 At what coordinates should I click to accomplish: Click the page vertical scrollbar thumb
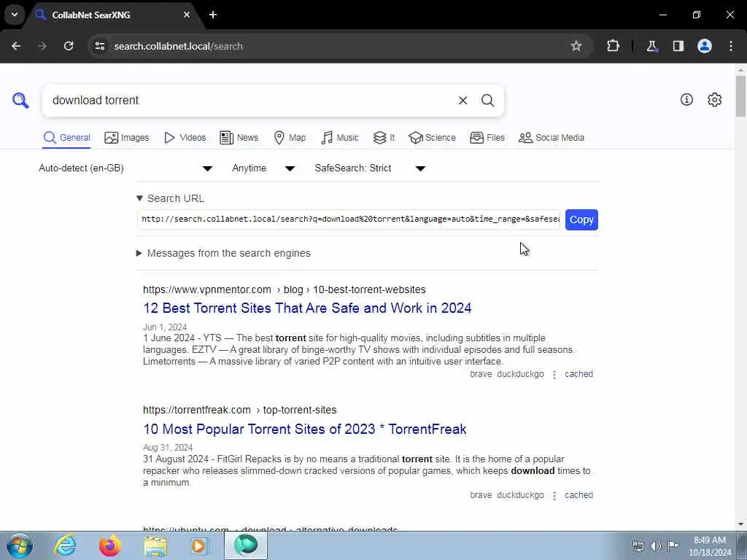point(741,96)
